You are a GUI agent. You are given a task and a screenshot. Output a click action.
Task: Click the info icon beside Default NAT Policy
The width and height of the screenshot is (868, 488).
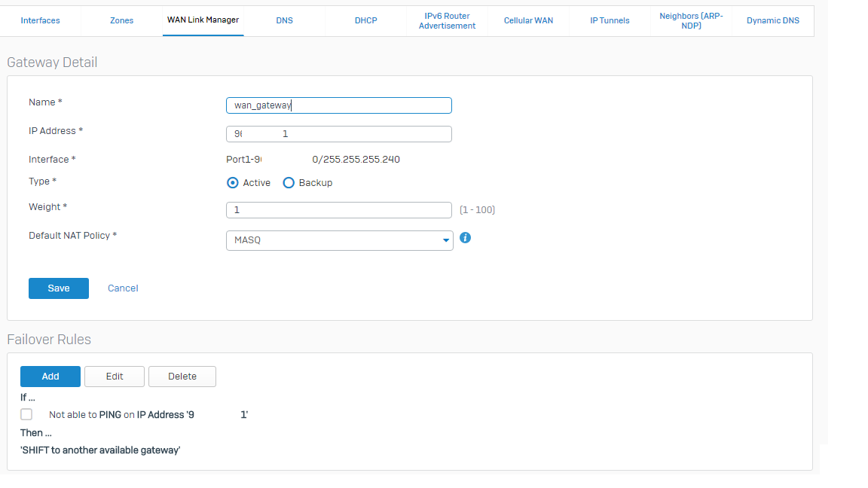465,238
